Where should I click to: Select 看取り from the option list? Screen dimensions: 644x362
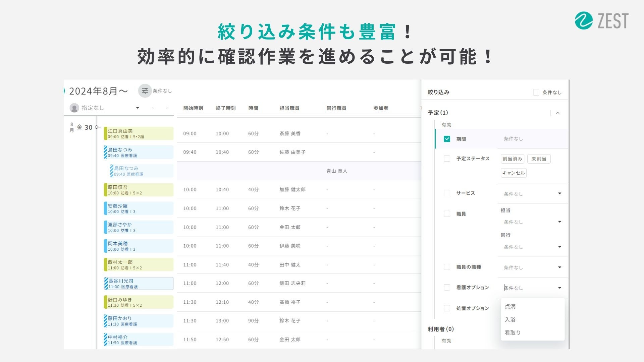click(x=513, y=333)
